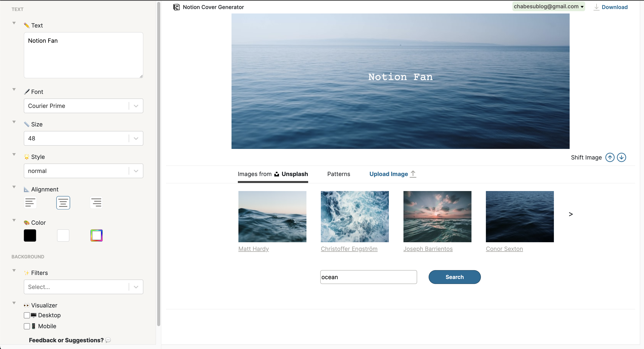Collapse the Text section

(x=14, y=23)
